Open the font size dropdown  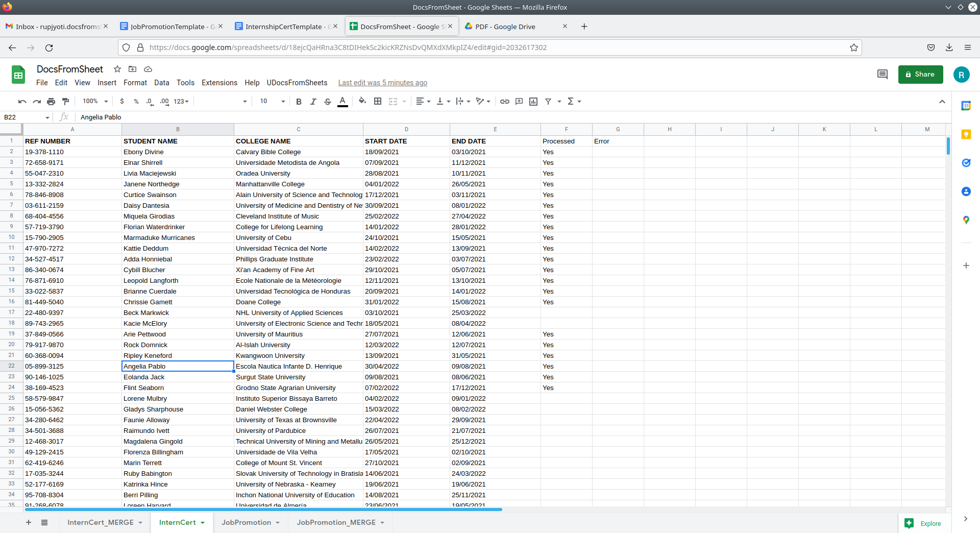tap(272, 102)
